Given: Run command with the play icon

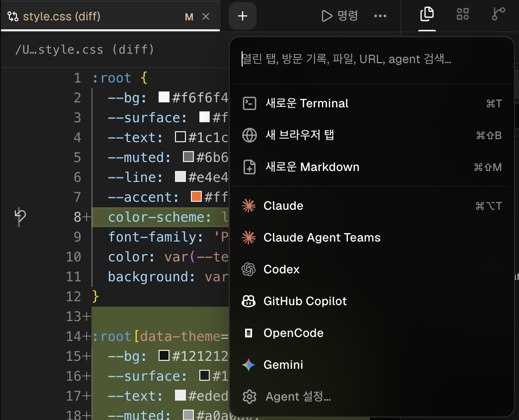Looking at the screenshot, I should (x=340, y=15).
